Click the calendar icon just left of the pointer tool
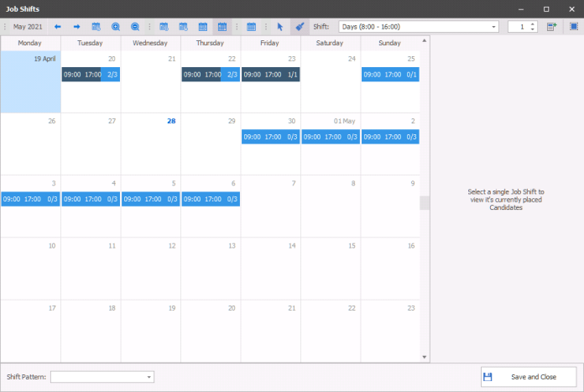 pyautogui.click(x=252, y=27)
